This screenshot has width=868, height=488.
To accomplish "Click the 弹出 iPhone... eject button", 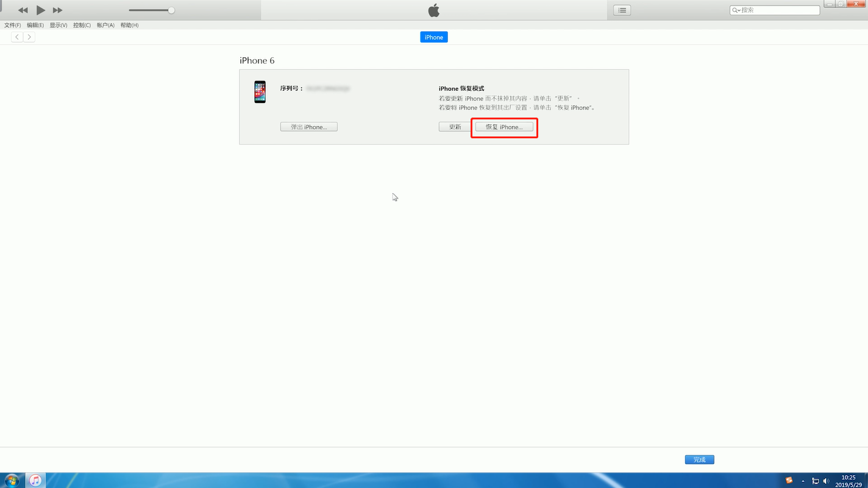I will (309, 127).
